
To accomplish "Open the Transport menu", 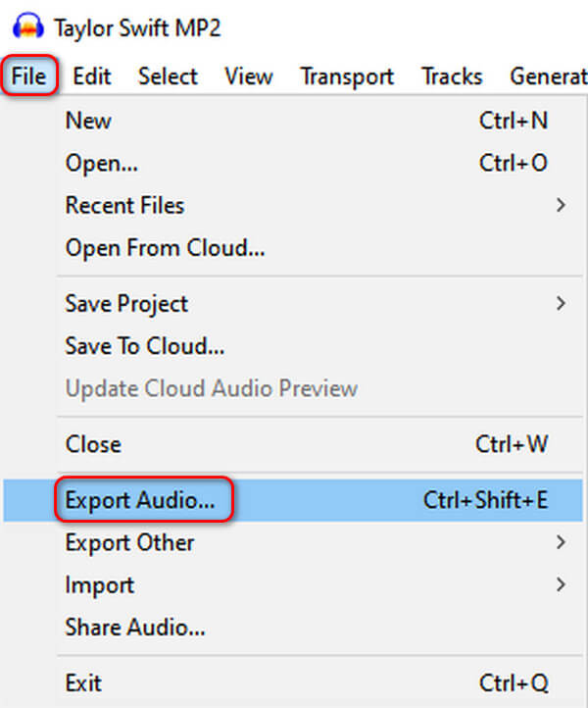I will pos(347,76).
